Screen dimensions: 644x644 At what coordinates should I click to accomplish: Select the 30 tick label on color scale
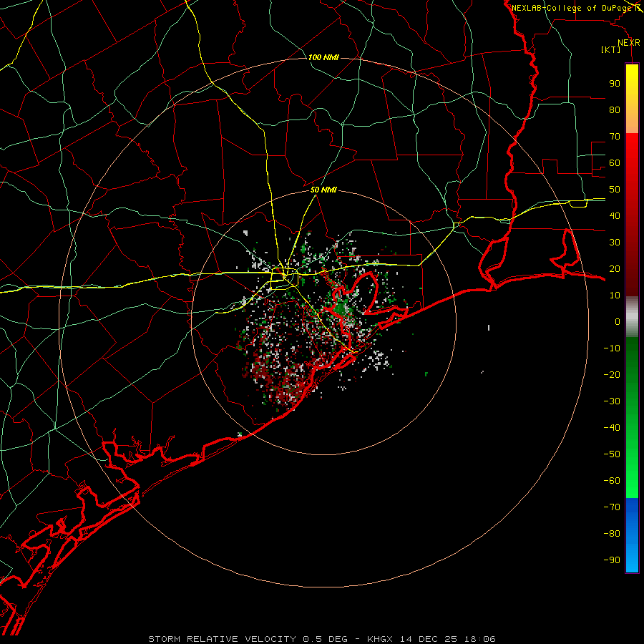point(615,243)
